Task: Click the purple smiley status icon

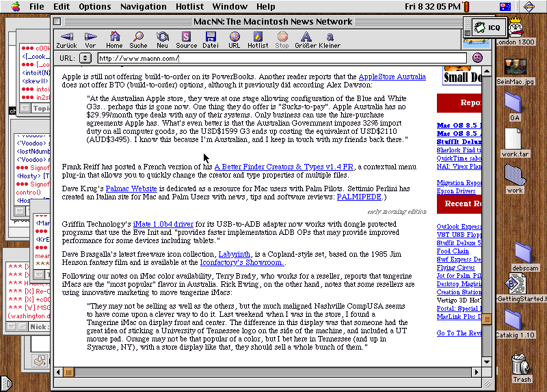Action: 477,57
